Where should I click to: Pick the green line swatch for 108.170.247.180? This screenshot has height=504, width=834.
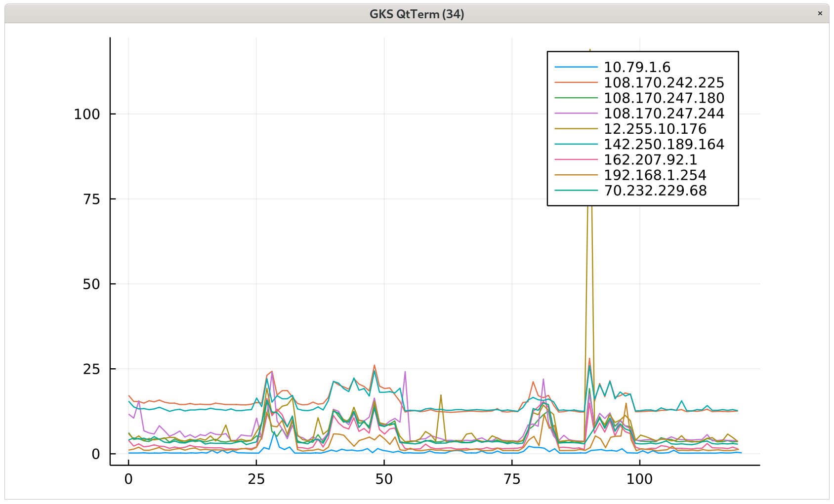[576, 98]
